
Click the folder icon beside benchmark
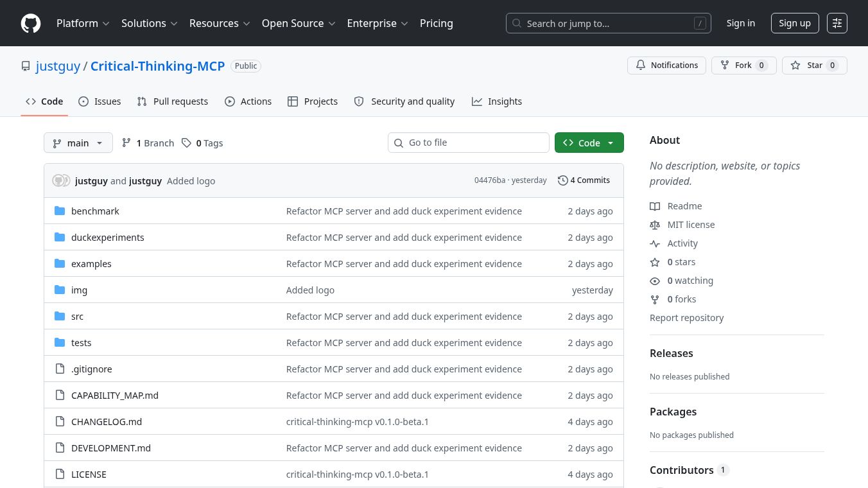60,211
